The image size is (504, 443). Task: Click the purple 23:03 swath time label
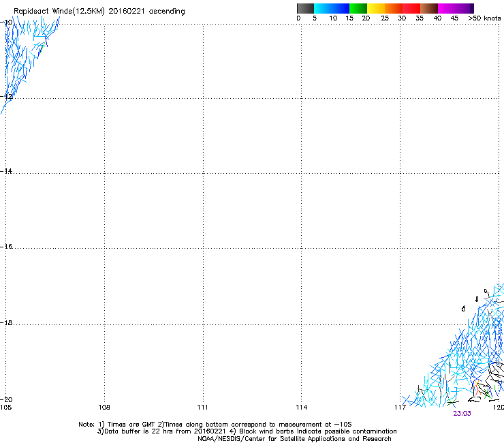462,414
